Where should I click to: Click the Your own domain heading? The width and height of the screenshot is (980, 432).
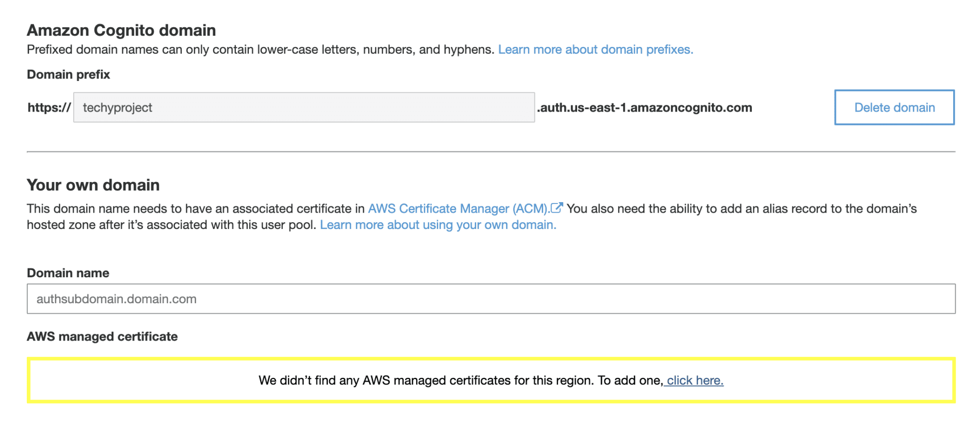(x=93, y=185)
